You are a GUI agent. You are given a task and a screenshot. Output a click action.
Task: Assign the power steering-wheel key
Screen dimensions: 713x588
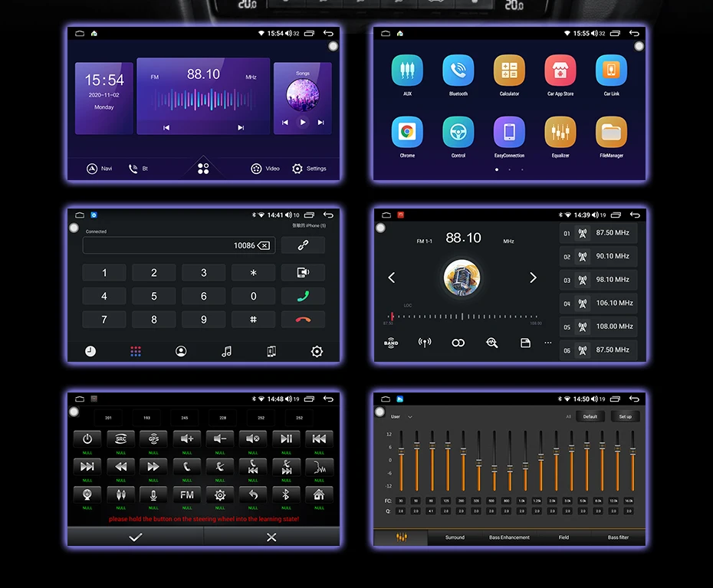(x=87, y=439)
